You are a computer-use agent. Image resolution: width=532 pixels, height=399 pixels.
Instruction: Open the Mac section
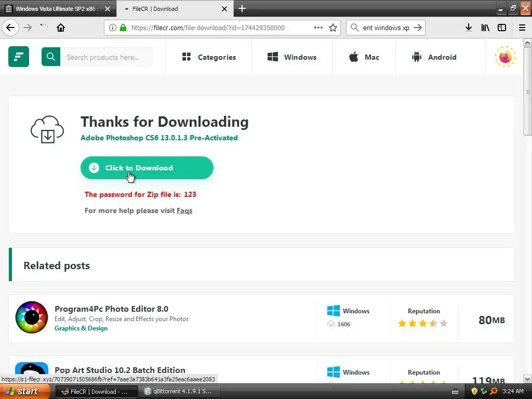point(364,57)
